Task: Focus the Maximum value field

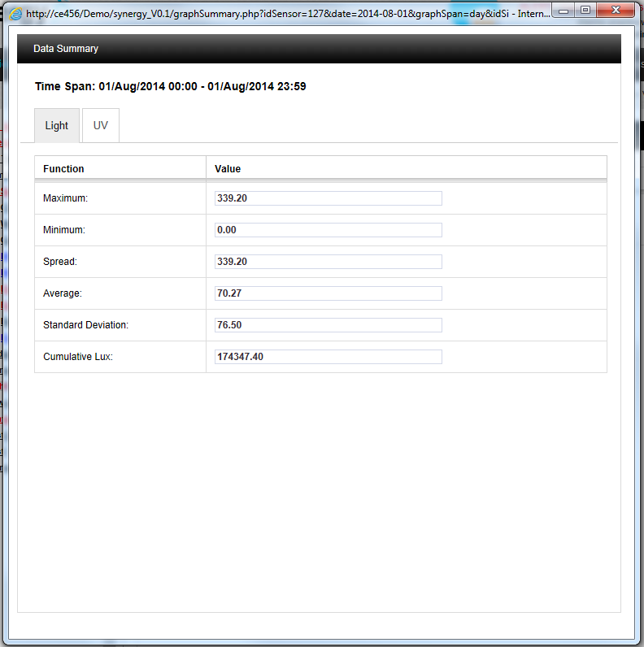Action: pyautogui.click(x=329, y=198)
